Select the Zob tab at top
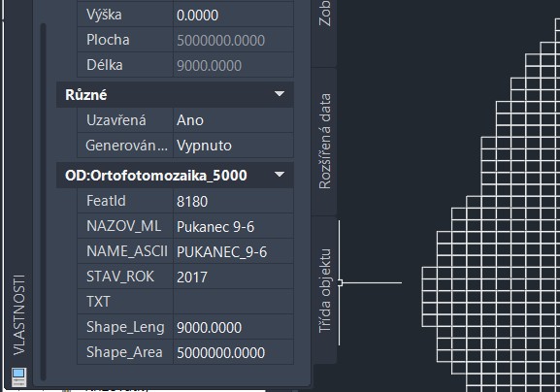Image resolution: width=560 pixels, height=392 pixels. tap(324, 15)
